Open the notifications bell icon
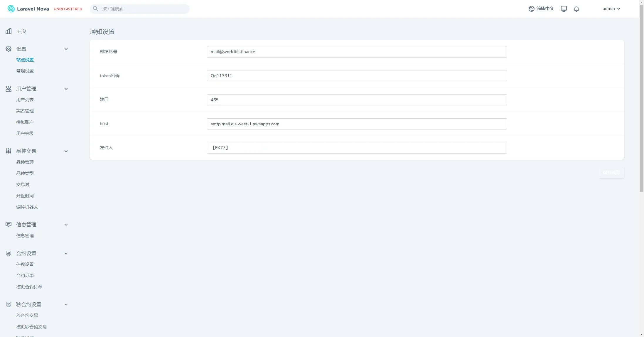 coord(576,9)
